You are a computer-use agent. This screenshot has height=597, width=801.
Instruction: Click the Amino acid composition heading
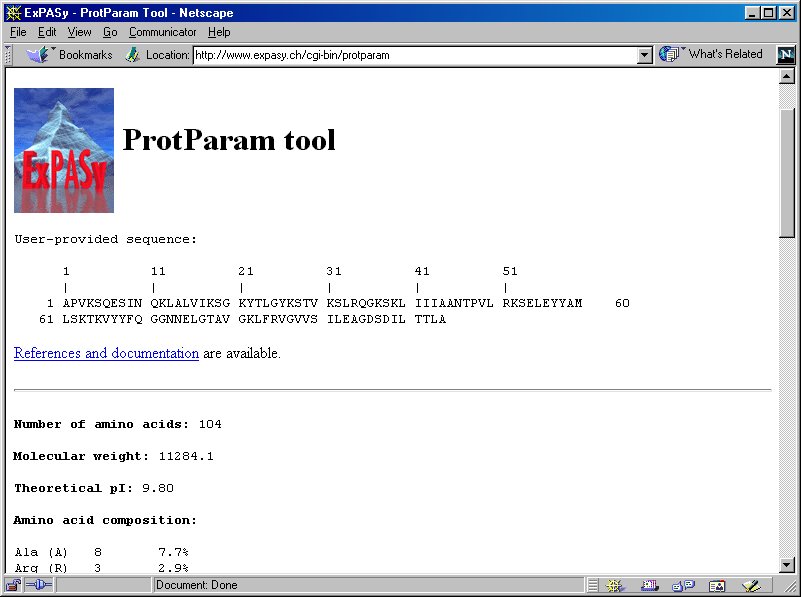tap(105, 520)
